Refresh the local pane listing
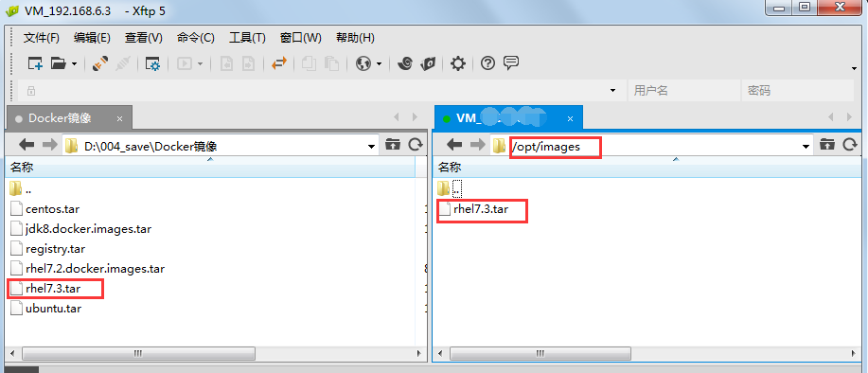This screenshot has height=373, width=868. click(x=416, y=145)
